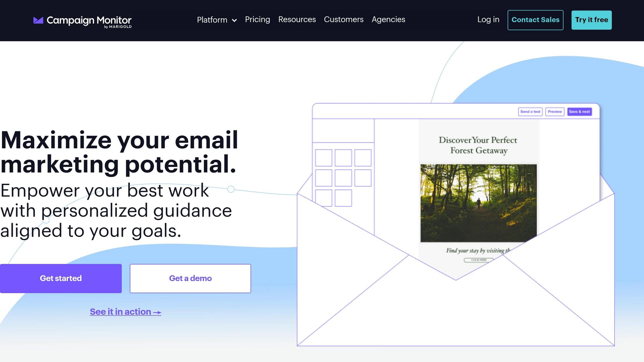Click the Campaign Monitor envelope logo icon
The height and width of the screenshot is (362, 644).
[38, 20]
